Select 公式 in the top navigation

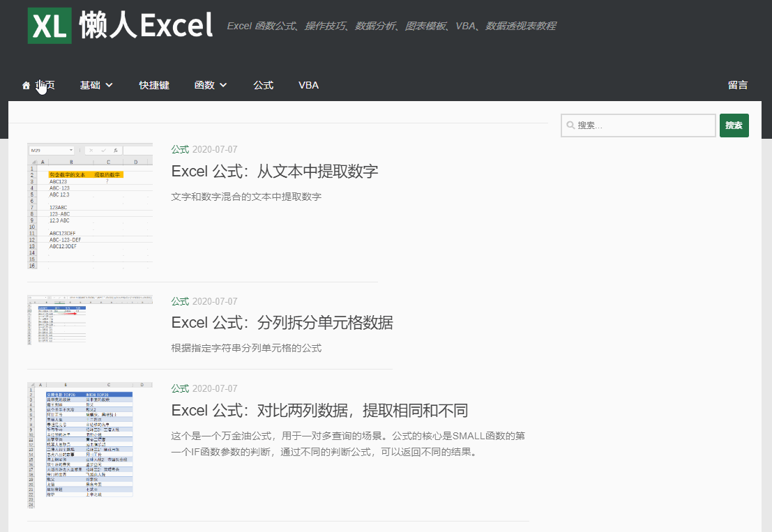(x=264, y=85)
